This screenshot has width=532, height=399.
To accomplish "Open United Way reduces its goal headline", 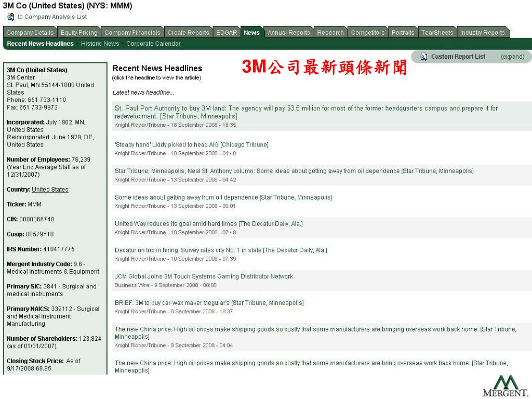I will click(209, 223).
